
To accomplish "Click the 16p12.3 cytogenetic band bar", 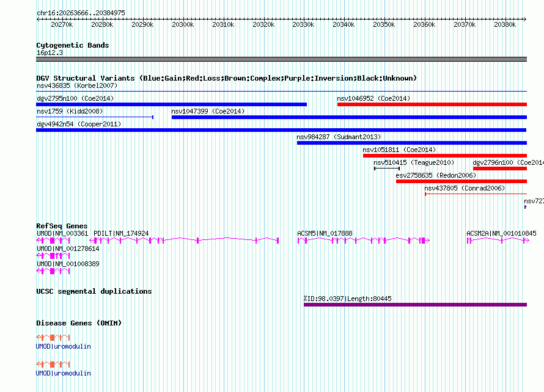I will coord(281,59).
